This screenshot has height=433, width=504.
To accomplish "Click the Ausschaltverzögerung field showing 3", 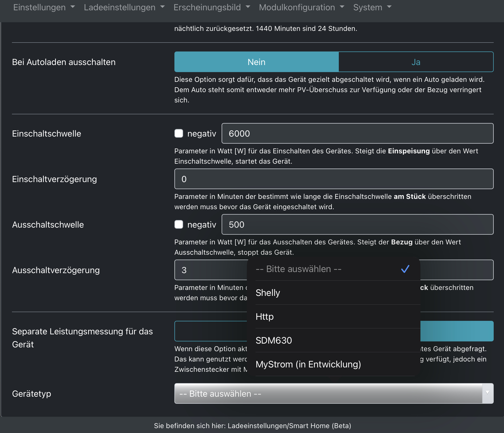I will (x=210, y=270).
